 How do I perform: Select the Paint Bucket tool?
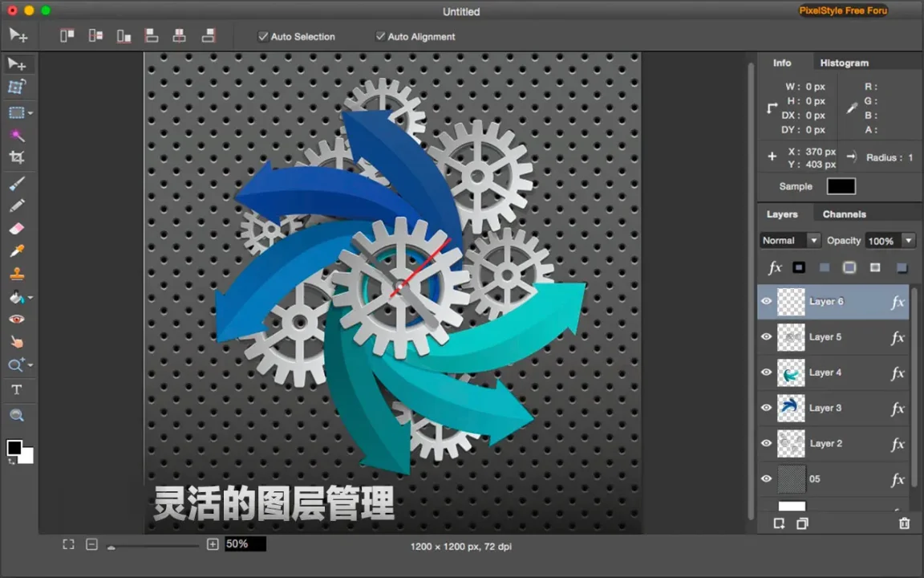coord(17,297)
